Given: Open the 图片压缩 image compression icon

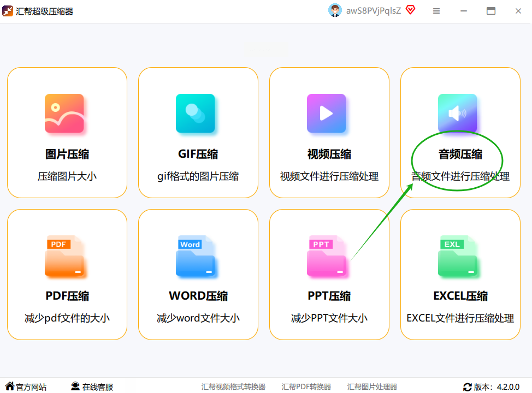Looking at the screenshot, I should pos(64,113).
